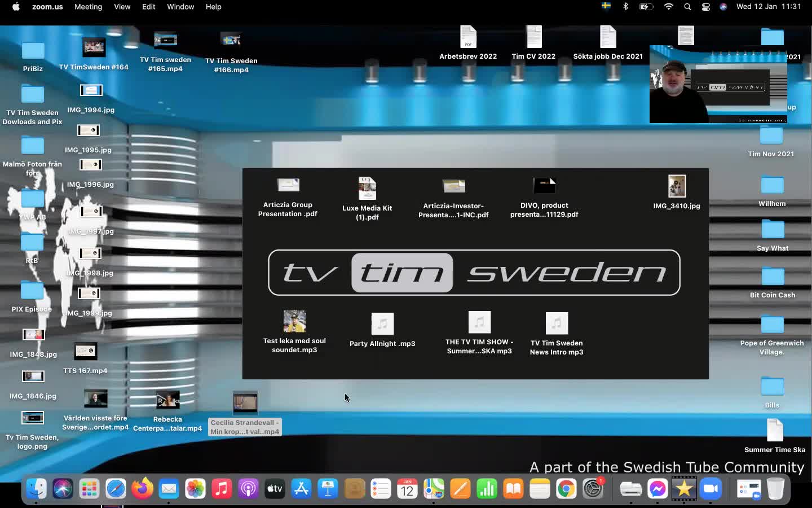Select TV Tim Sweden News Intro mp3

[557, 334]
